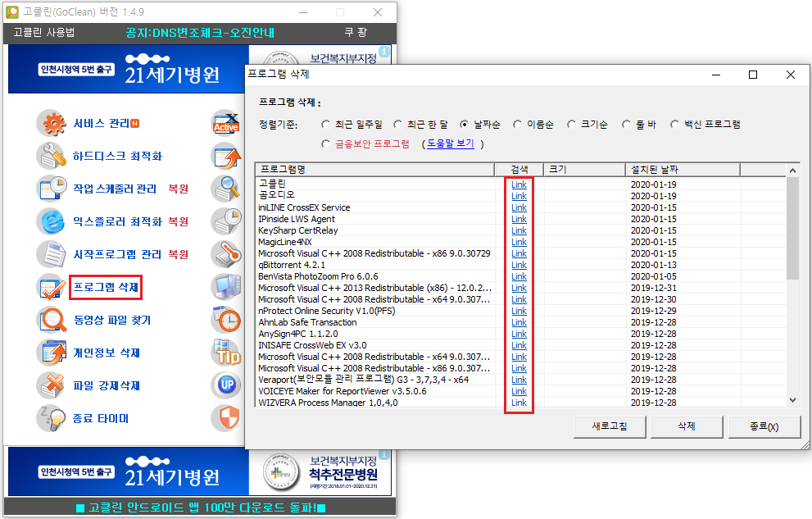
Task: Select the '날짜순' sort radio button
Action: point(464,125)
